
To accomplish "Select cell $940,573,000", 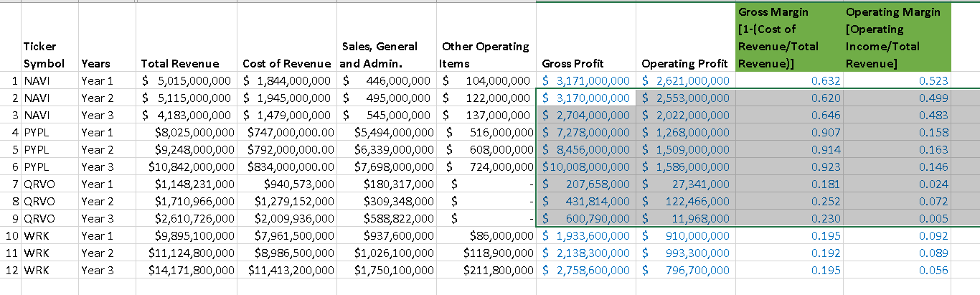I will (288, 184).
